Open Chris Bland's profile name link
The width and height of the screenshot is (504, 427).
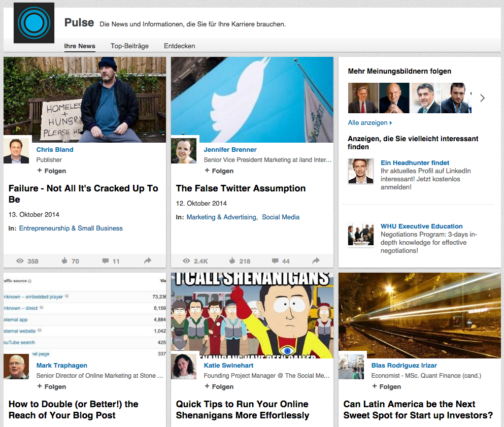55,149
